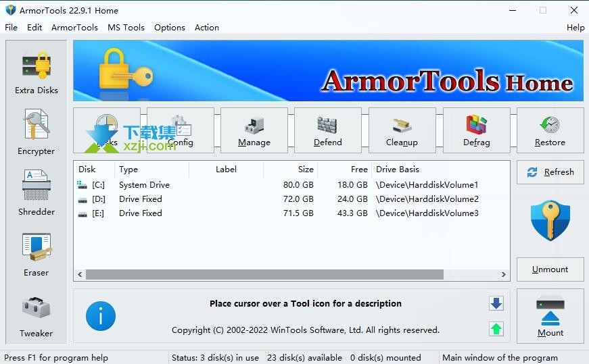Click the green up arrow icon
This screenshot has height=364, width=589.
coord(496,329)
